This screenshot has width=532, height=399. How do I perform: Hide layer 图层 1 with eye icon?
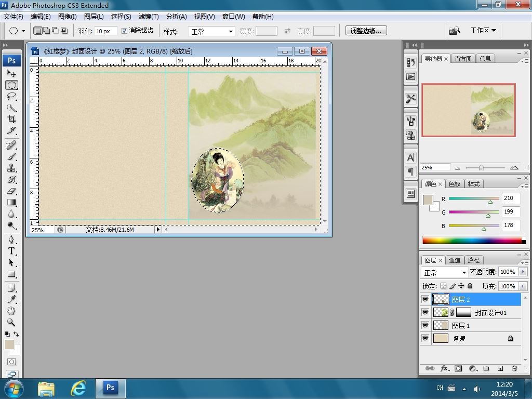pos(425,325)
